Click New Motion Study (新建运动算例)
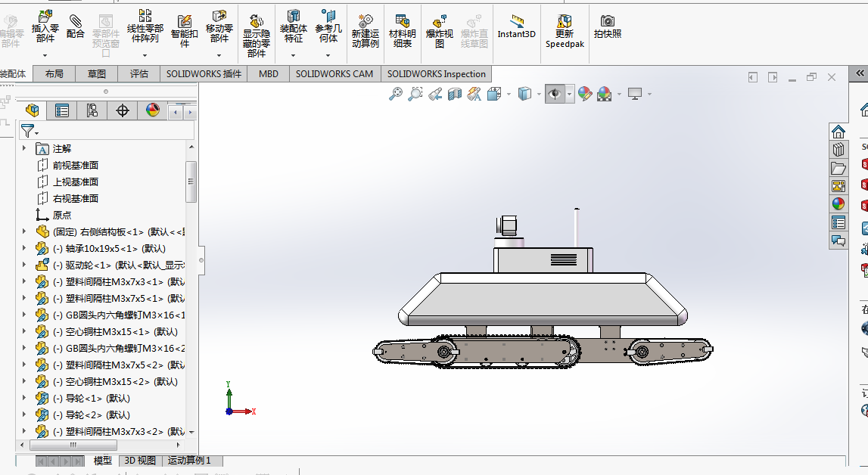The image size is (868, 475). [366, 30]
